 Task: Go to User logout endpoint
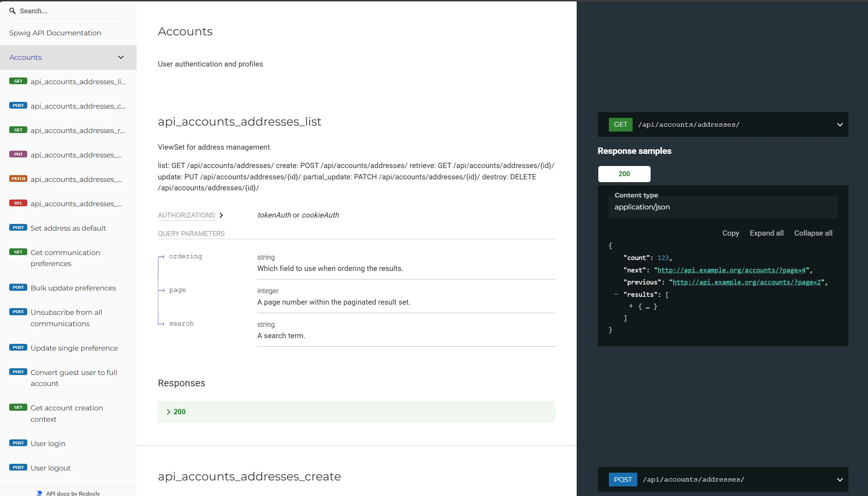point(68,468)
